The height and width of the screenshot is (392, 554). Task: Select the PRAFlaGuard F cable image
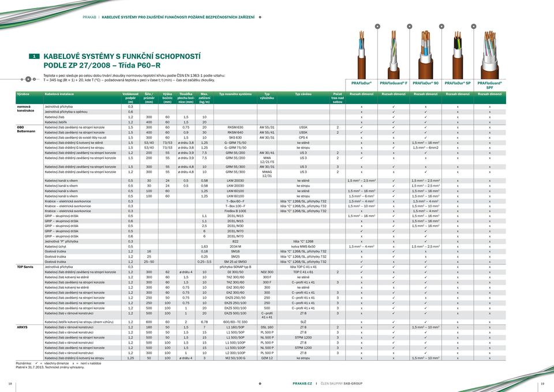click(393, 55)
